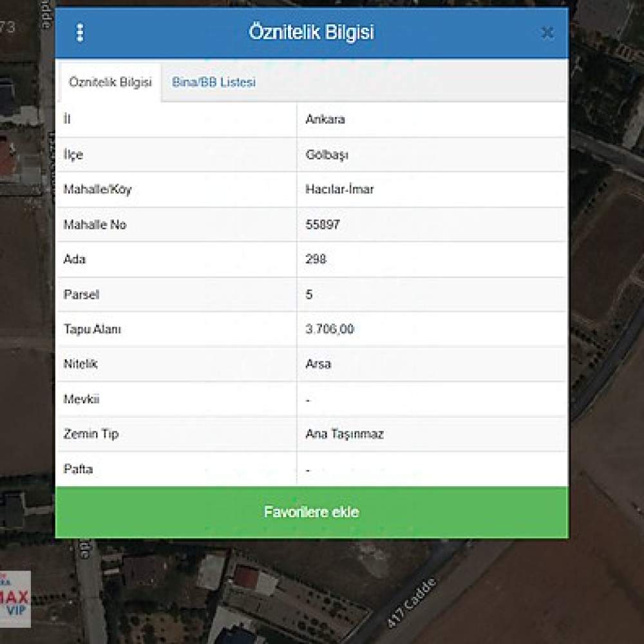Viewport: 644px width, 644px height.
Task: Select the Ana Taşınmaz value
Action: 344,434
